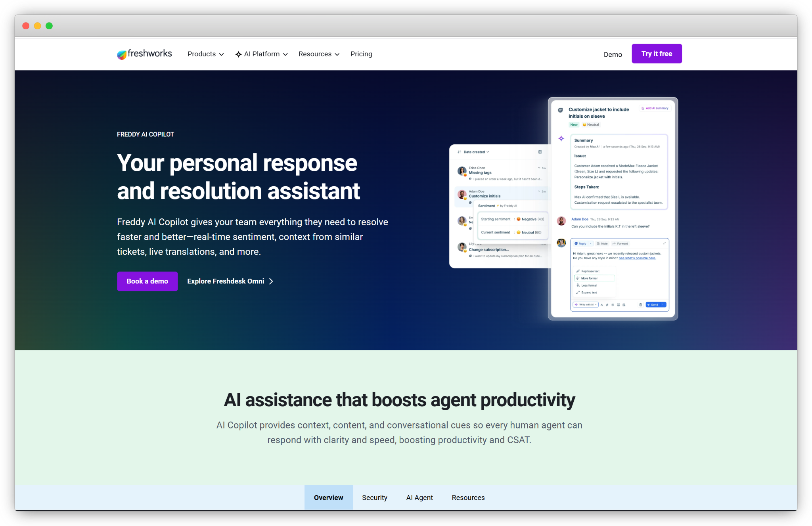Click the Summary heading in the AI card
812x526 pixels.
tap(584, 140)
